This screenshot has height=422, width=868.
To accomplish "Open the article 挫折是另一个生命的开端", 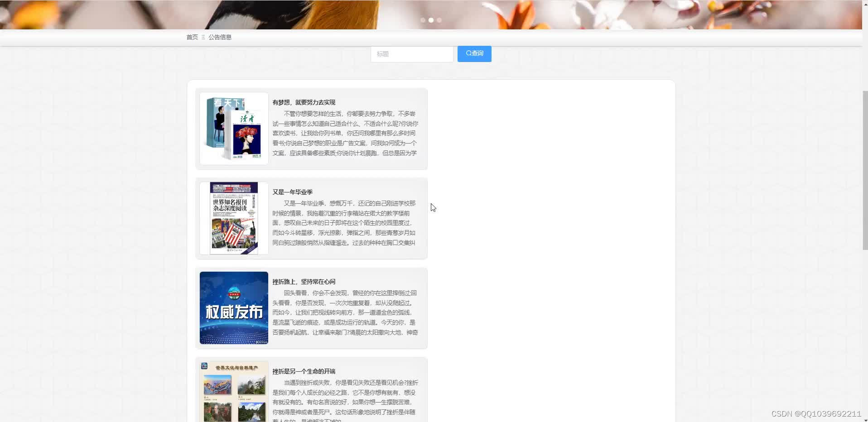I will [304, 371].
